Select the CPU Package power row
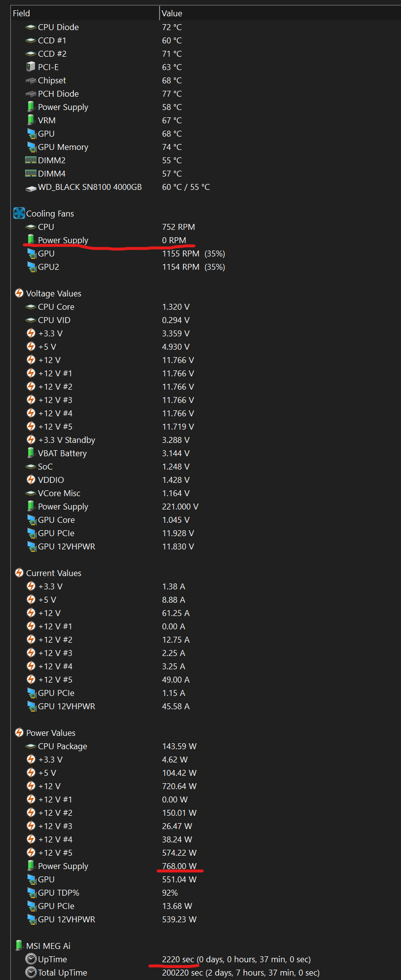The image size is (401, 980). [63, 746]
